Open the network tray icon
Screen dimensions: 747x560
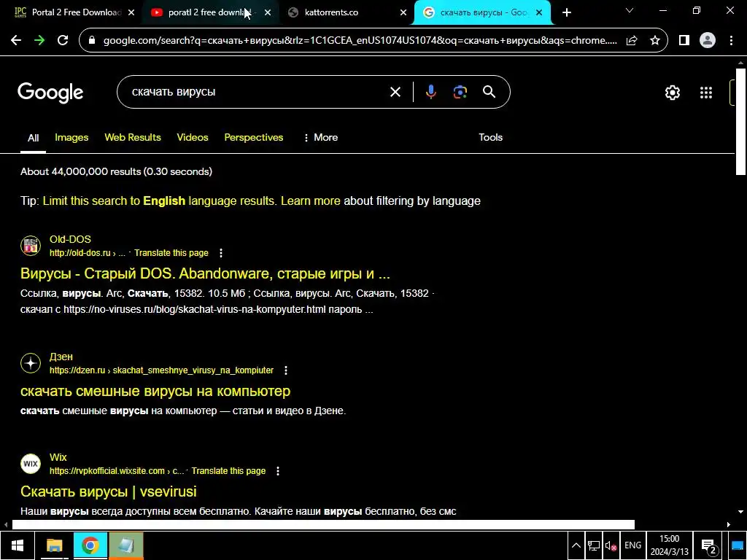tap(594, 545)
